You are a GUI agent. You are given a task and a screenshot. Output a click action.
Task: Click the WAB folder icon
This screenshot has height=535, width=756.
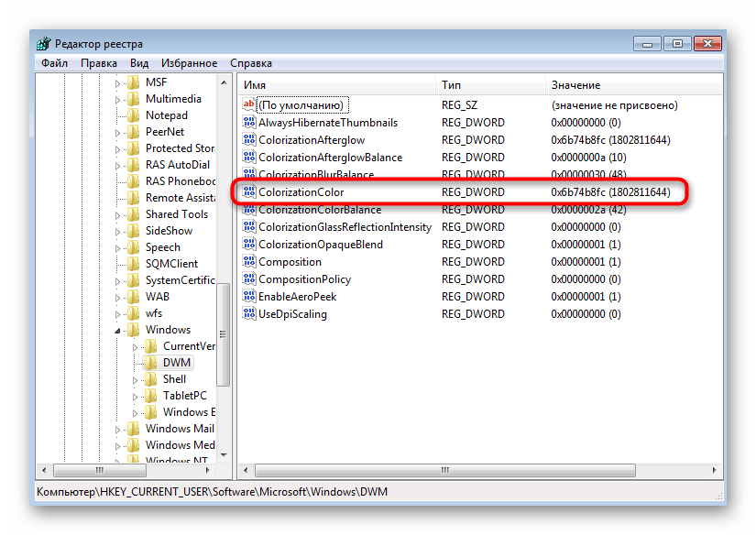[134, 297]
